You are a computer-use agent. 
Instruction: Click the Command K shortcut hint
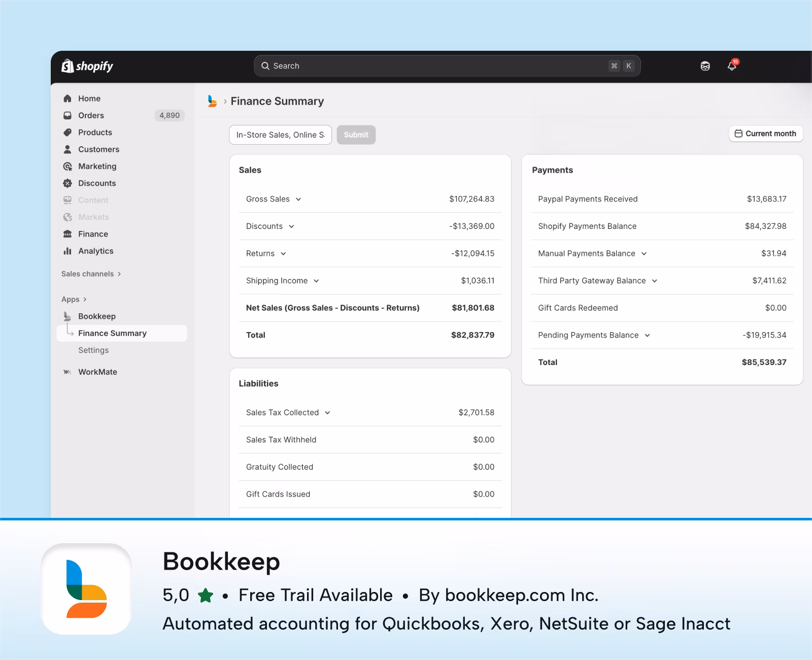[x=622, y=66]
